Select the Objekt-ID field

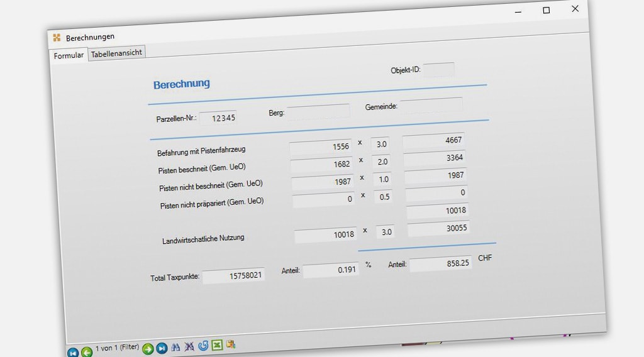(438, 69)
